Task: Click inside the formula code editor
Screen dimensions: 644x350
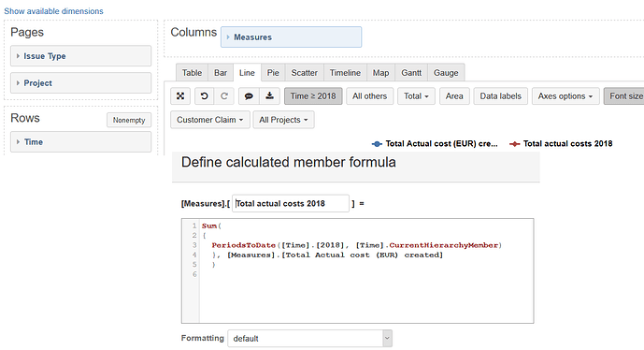Action: click(358, 270)
